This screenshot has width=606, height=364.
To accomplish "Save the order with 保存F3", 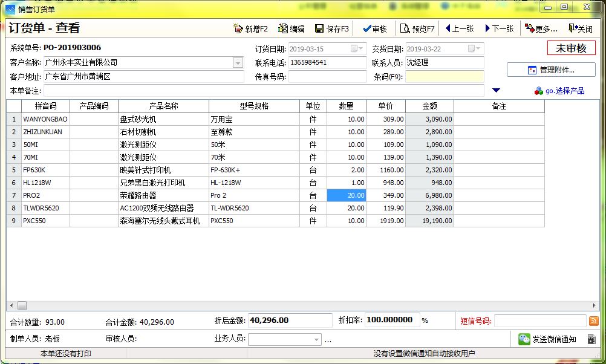I will (x=332, y=28).
